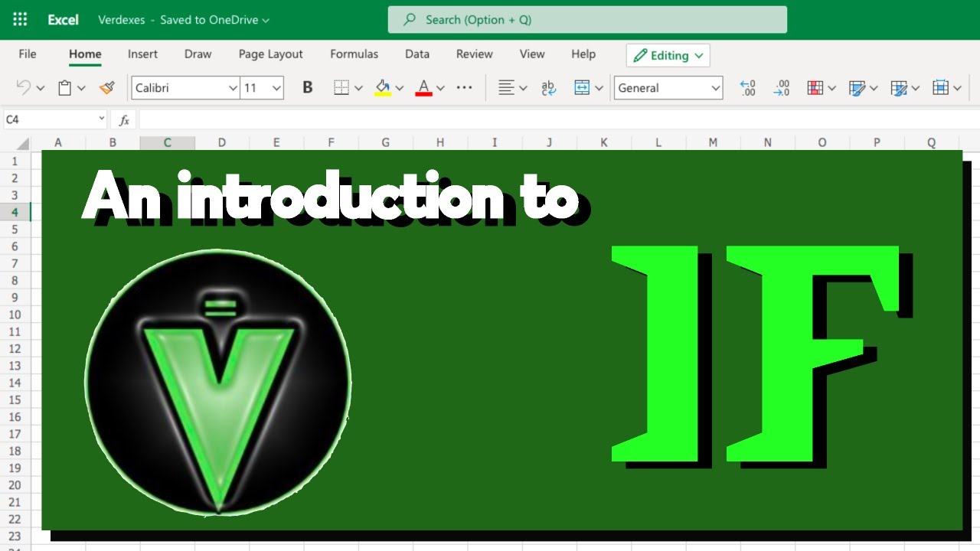Open Cell Styles icon

pyautogui.click(x=899, y=88)
